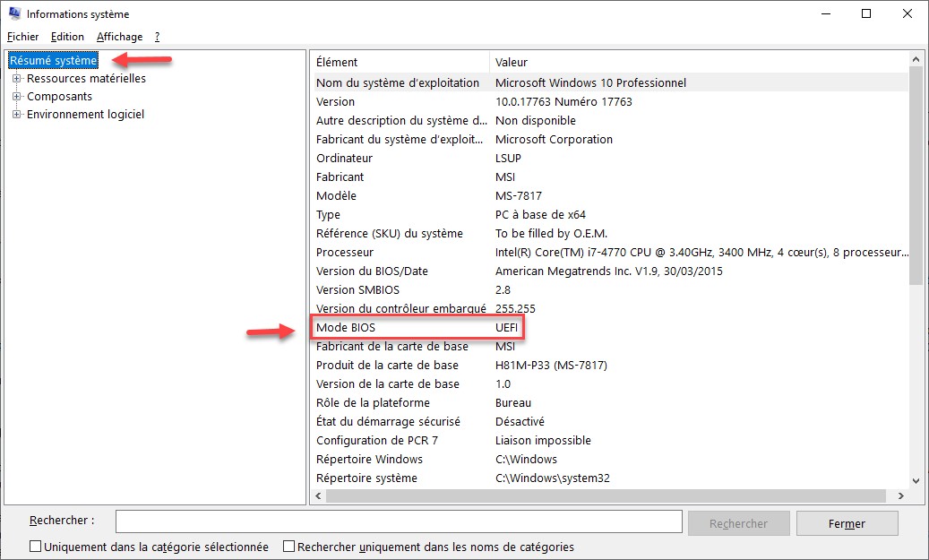
Task: Enable Uniquement dans la catégorie sélectionnée checkbox
Action: point(36,547)
